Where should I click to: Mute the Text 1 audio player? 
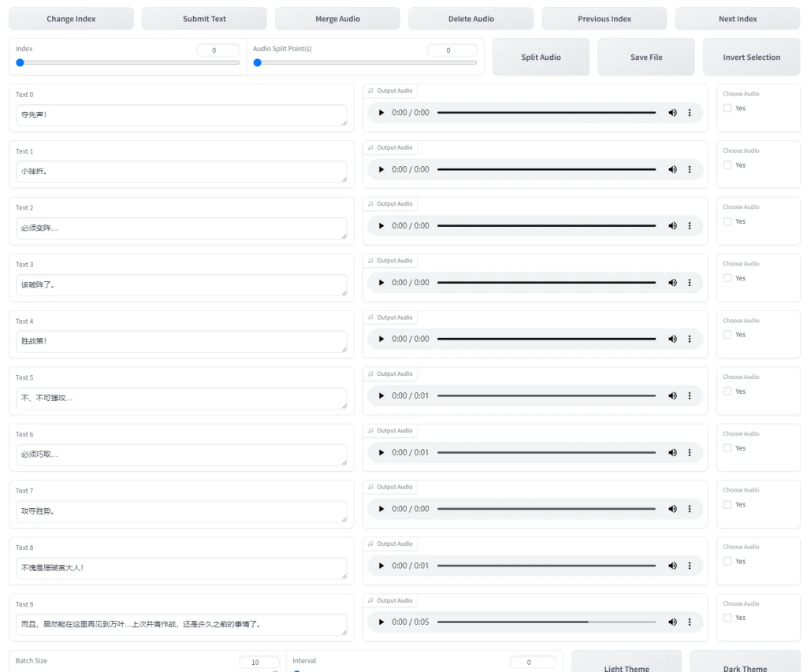click(x=673, y=169)
